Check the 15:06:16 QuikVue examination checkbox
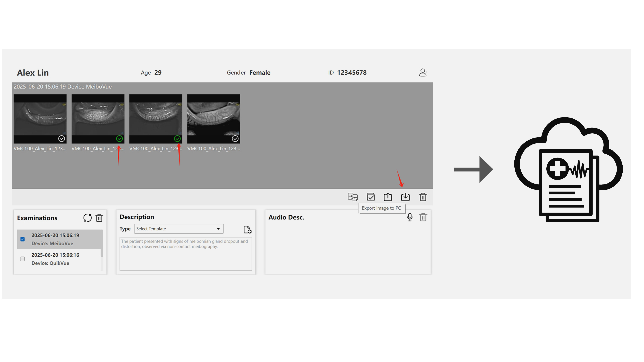 23,259
